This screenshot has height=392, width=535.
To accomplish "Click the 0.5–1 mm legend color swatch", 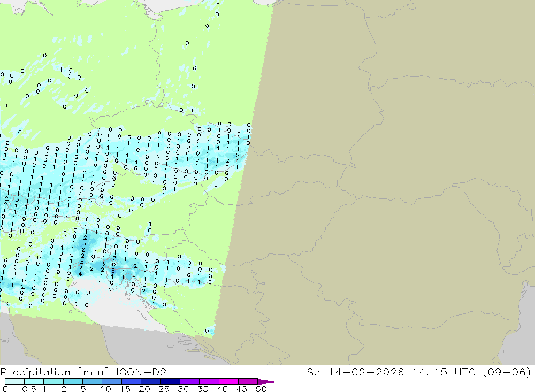I will 34,381.
